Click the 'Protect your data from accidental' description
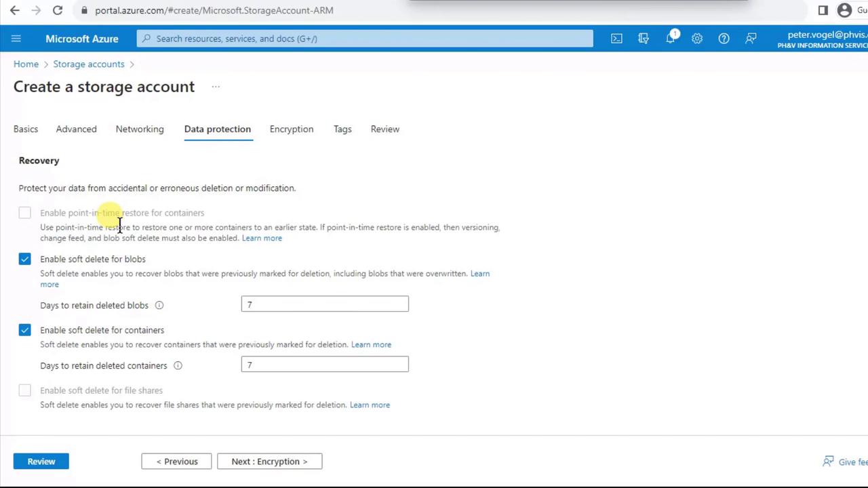Screen dimensions: 868x488 click(157, 188)
